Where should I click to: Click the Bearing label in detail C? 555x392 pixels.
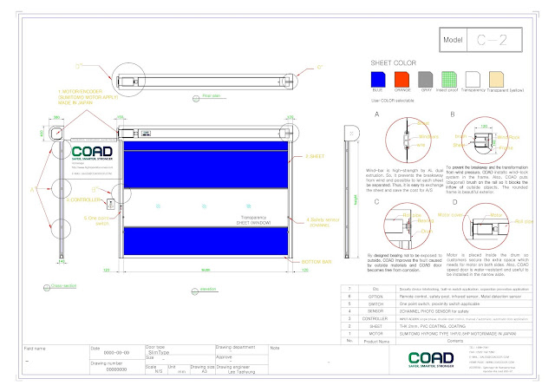click(426, 220)
